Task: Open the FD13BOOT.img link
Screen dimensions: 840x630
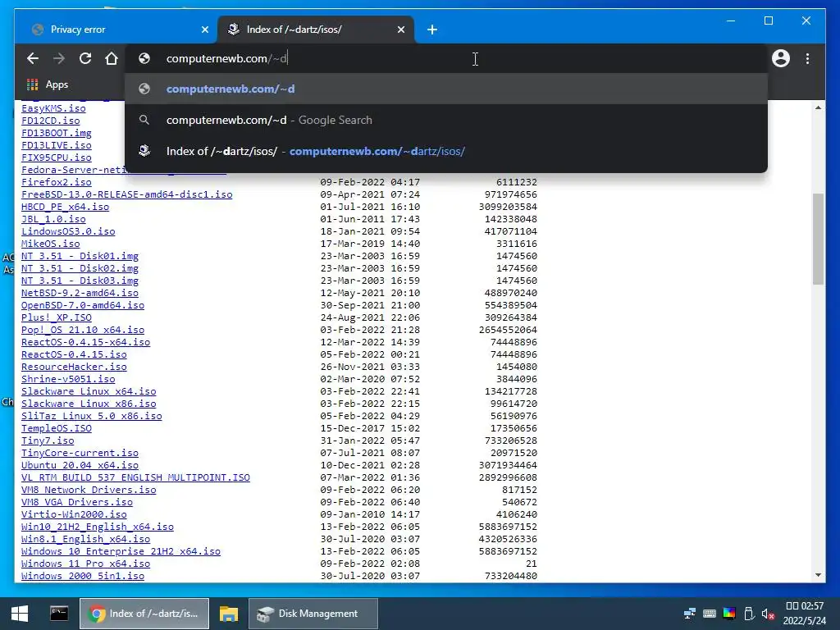Action: coord(57,133)
